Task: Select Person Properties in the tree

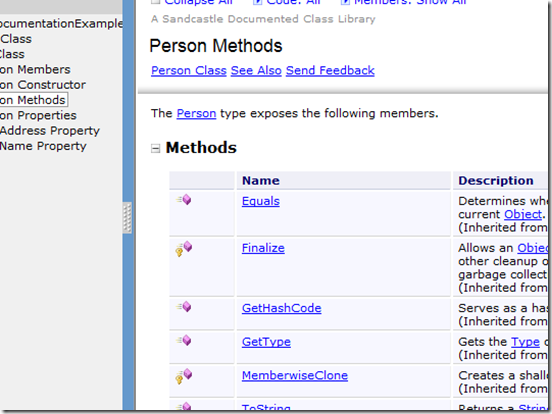Action: click(38, 115)
